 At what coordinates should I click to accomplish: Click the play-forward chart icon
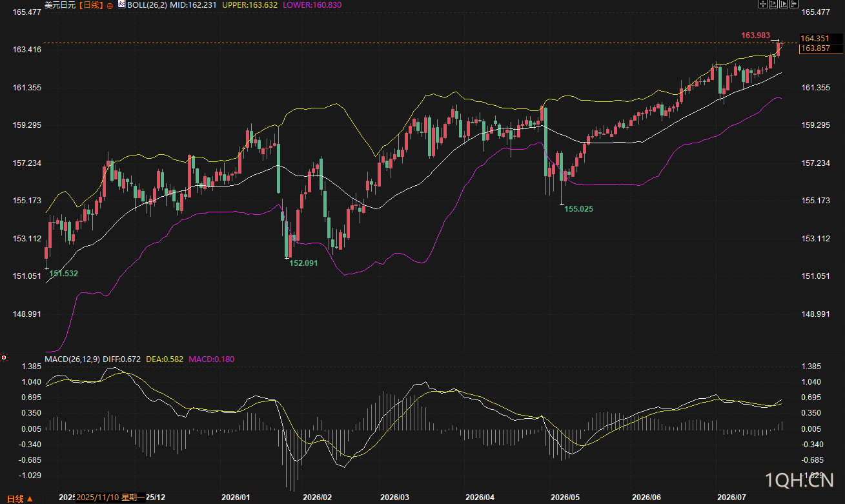[784, 4]
